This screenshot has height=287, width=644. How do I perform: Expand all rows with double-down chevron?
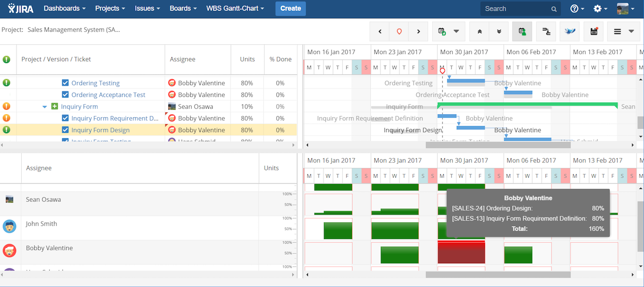click(x=499, y=32)
